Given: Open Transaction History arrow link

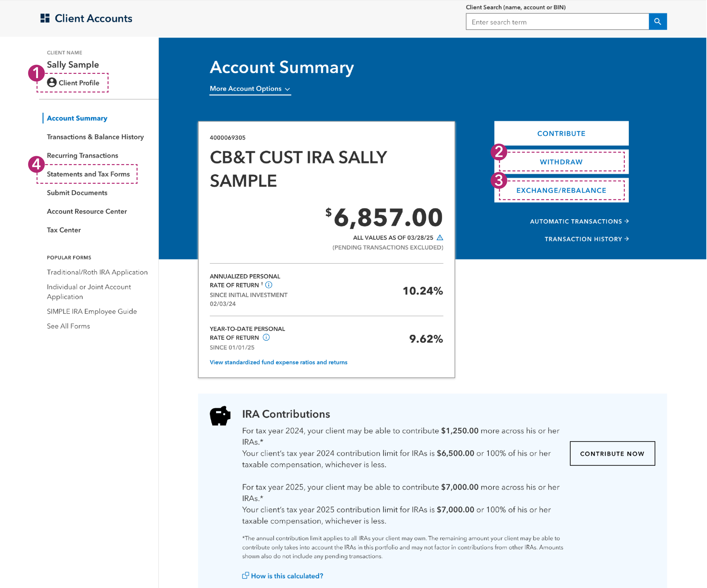Looking at the screenshot, I should [x=587, y=239].
